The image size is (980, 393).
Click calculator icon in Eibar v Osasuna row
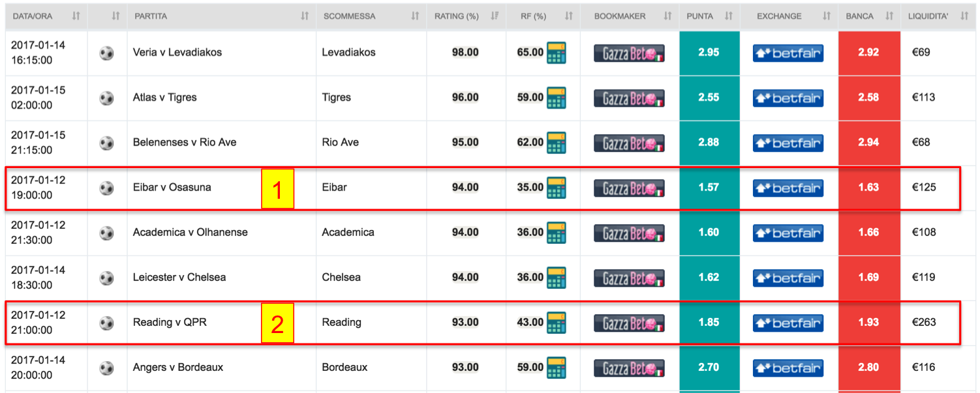click(x=557, y=187)
